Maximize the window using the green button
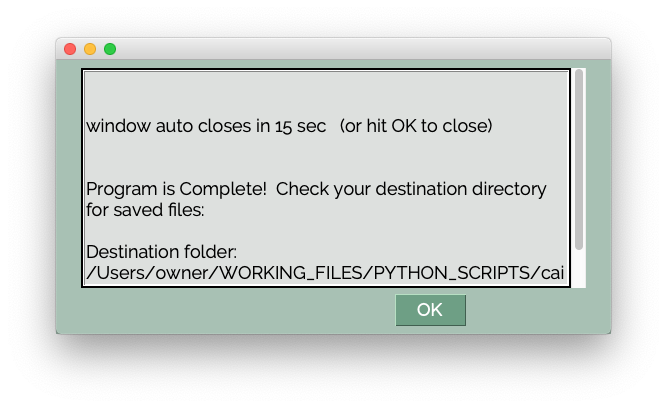 (110, 49)
